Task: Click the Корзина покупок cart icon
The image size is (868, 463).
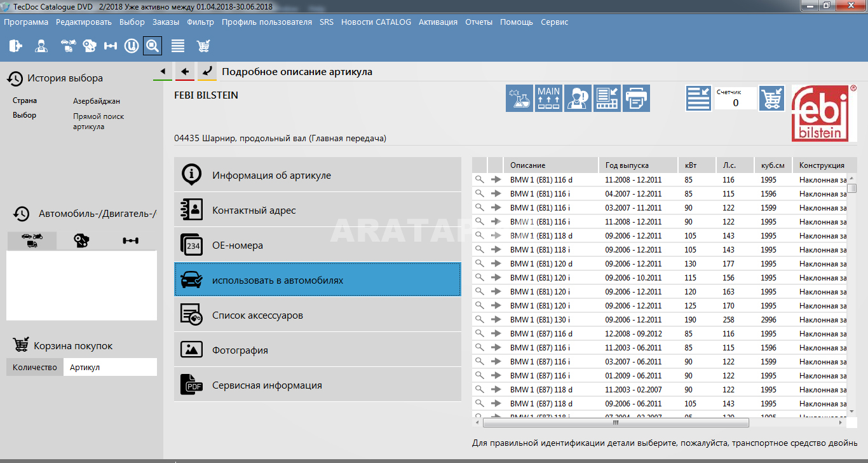Action: pyautogui.click(x=21, y=345)
